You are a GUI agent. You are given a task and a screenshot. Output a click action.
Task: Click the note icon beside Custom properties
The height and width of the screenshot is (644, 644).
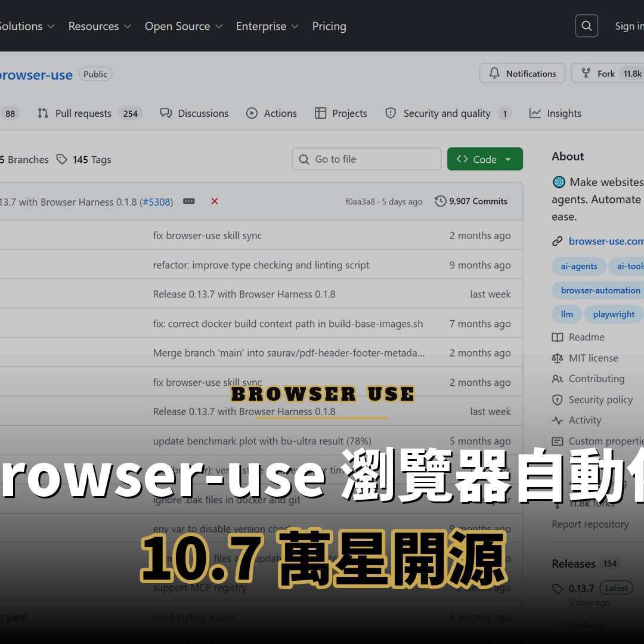point(558,441)
